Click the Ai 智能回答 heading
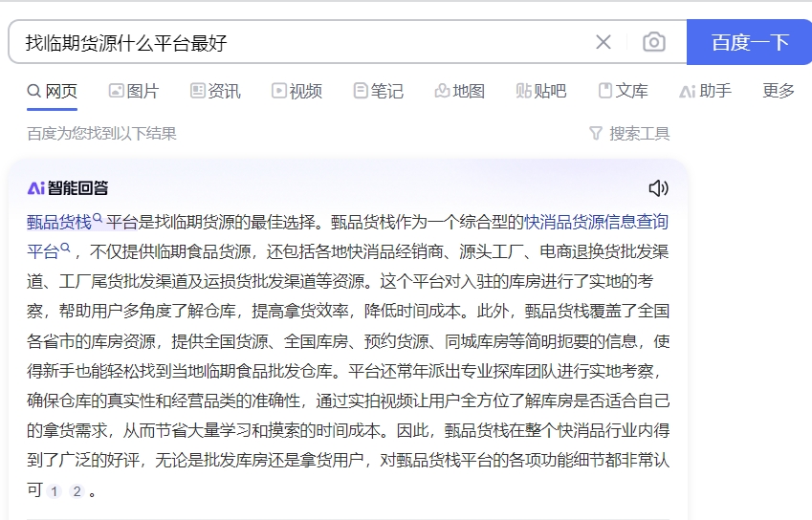 pos(68,187)
